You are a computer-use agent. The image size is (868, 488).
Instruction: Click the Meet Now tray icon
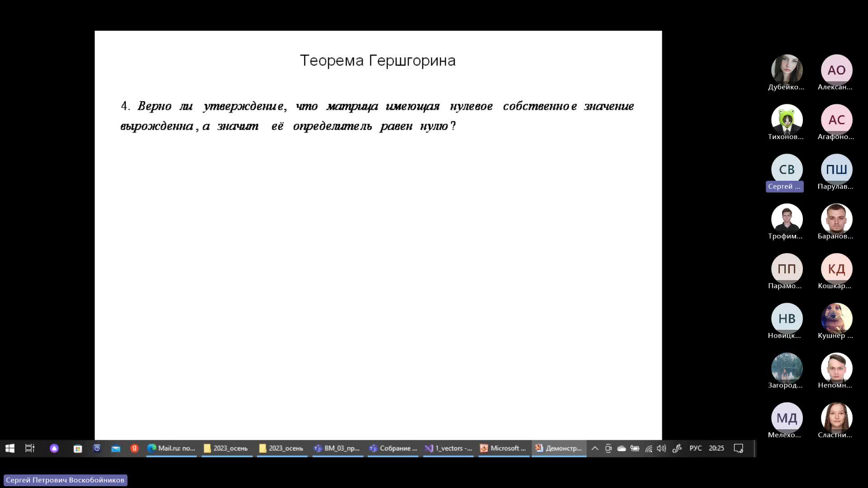click(x=608, y=448)
